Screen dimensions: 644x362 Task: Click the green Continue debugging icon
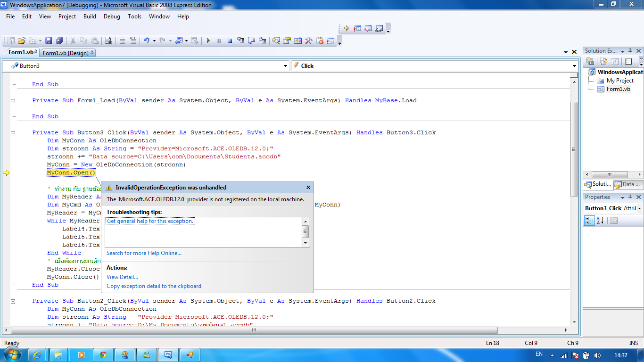[x=208, y=41]
